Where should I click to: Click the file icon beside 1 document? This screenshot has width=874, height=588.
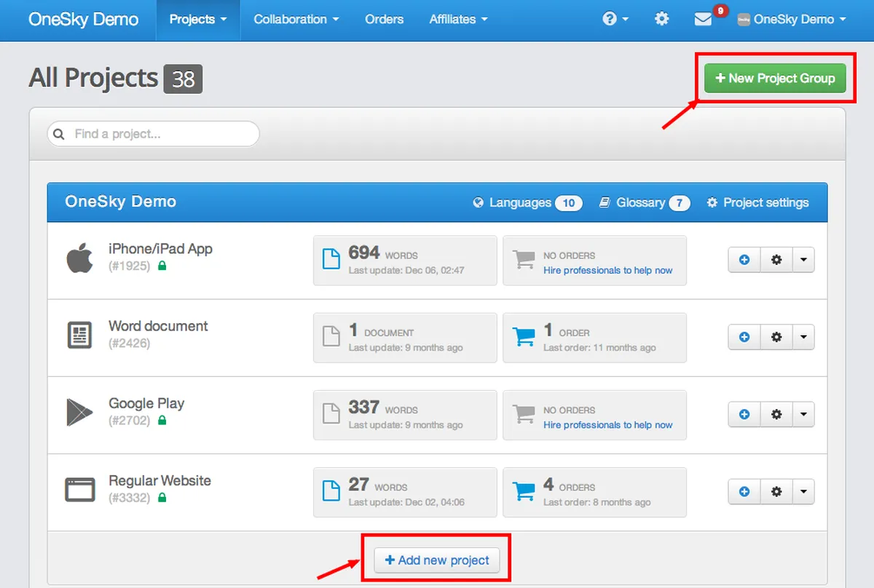(331, 337)
